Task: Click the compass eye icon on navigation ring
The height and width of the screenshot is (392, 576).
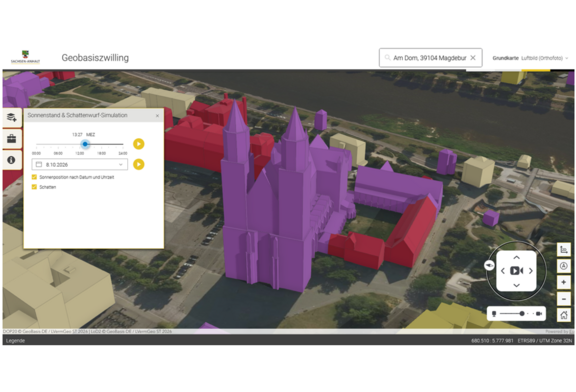Action: click(x=489, y=265)
